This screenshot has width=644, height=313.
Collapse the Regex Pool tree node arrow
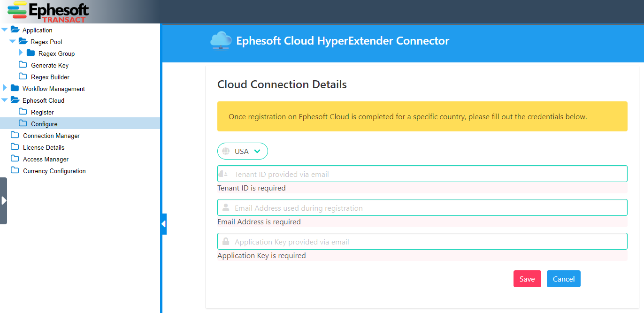(x=13, y=41)
